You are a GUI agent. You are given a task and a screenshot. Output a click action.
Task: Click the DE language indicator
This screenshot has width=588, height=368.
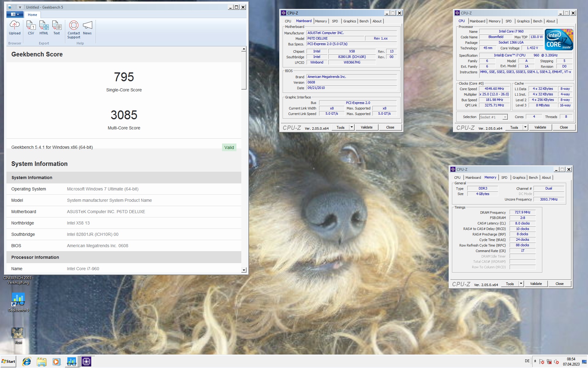(527, 361)
